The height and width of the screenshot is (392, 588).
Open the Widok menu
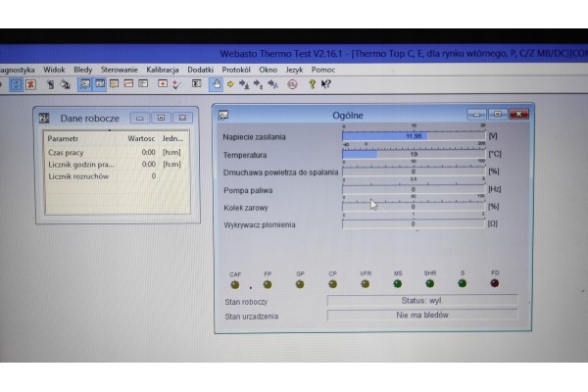point(54,70)
